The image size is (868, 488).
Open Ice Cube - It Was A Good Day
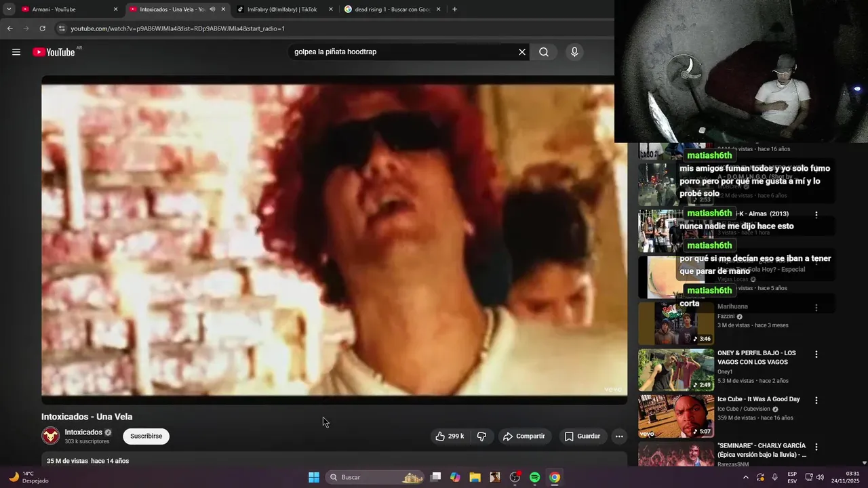759,399
